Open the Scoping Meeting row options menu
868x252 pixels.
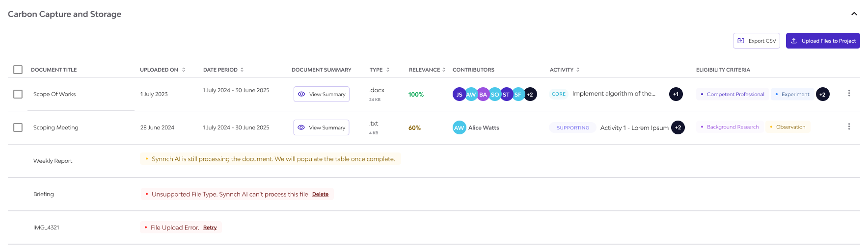coord(849,126)
